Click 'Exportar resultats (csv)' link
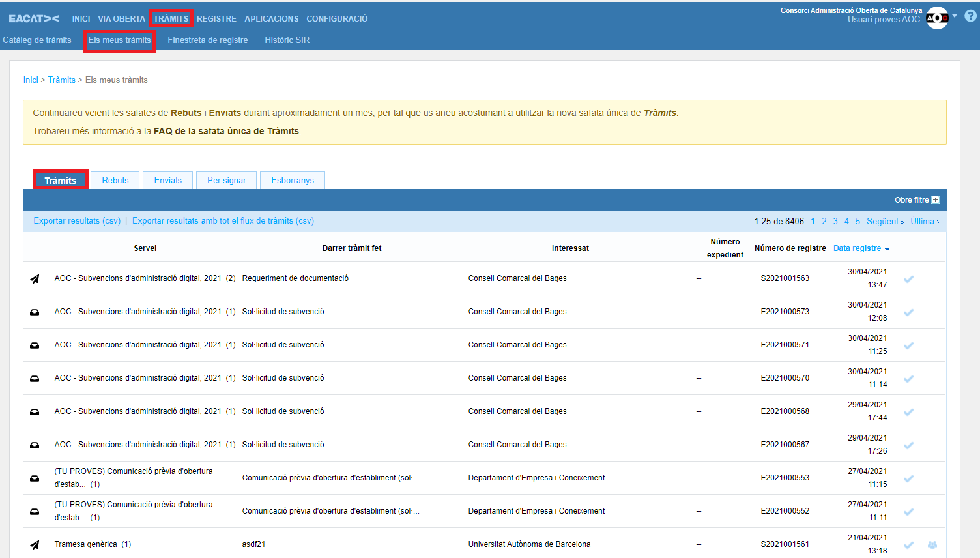The image size is (980, 558). click(x=77, y=221)
